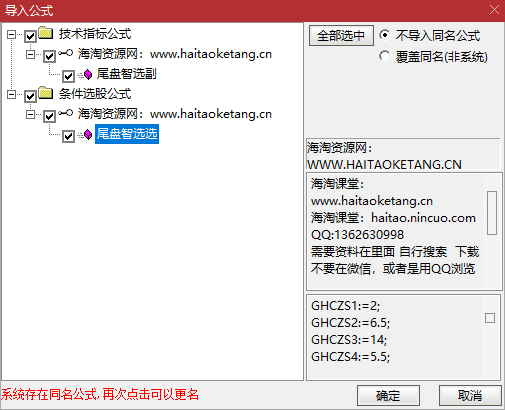505x410 pixels.
Task: Collapse the 条件选股公式 tree node
Action: click(x=11, y=94)
